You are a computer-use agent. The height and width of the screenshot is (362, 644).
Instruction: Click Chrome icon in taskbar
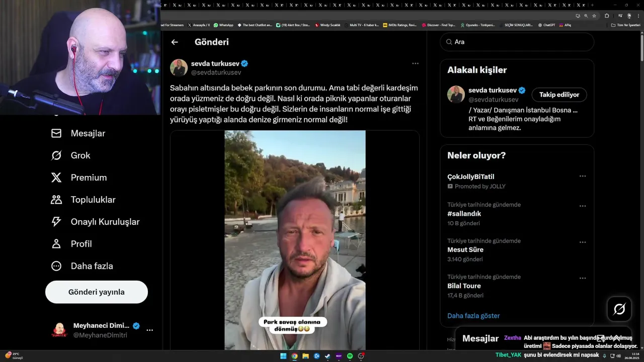294,356
